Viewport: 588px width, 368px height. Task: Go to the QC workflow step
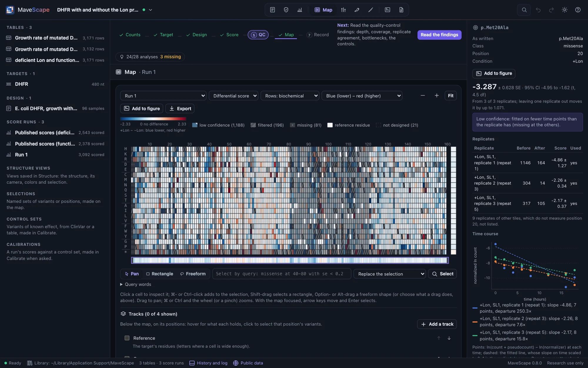pyautogui.click(x=258, y=35)
